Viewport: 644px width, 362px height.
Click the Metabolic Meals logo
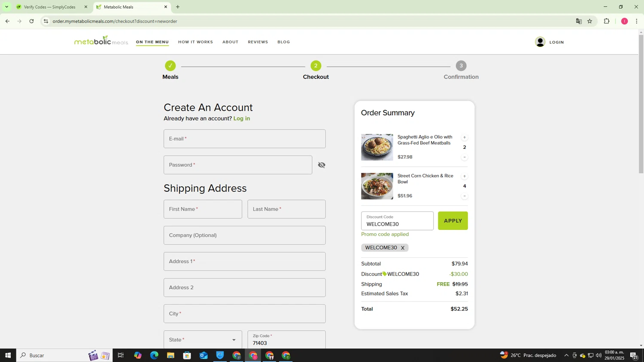point(101,41)
